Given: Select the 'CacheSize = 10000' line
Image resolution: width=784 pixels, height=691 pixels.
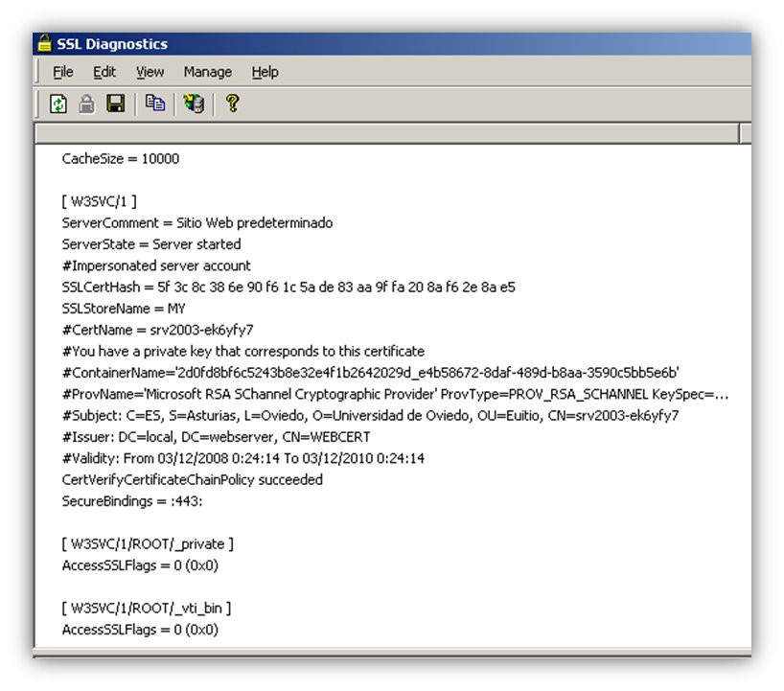Looking at the screenshot, I should pyautogui.click(x=121, y=158).
